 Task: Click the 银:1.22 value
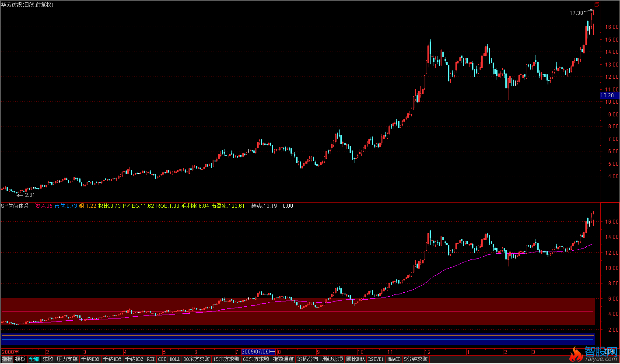[88, 206]
